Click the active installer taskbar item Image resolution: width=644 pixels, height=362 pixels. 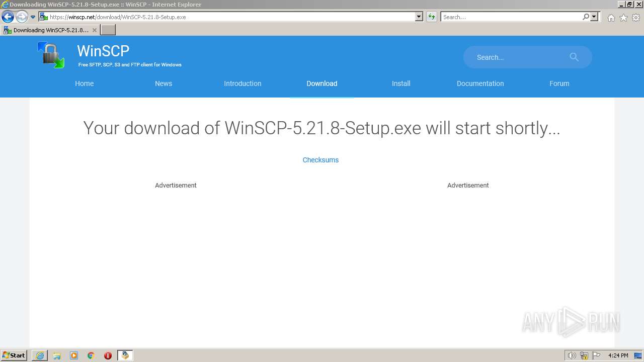coord(125,355)
